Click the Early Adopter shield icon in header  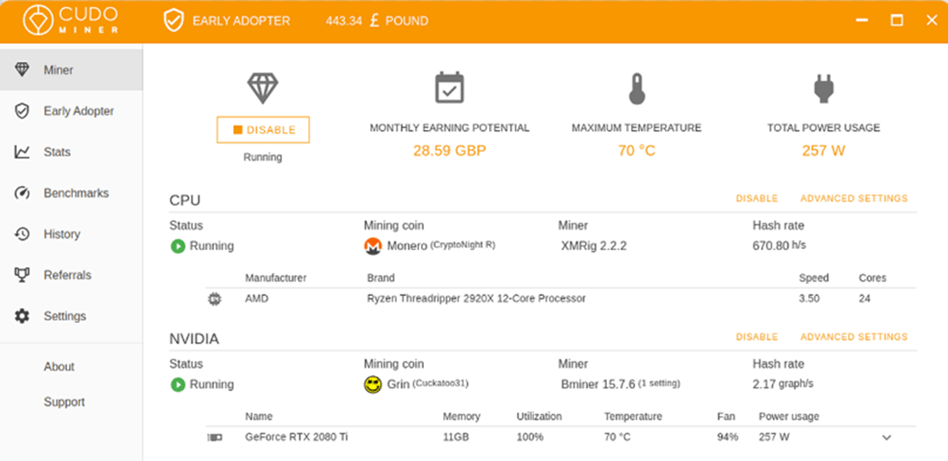173,21
